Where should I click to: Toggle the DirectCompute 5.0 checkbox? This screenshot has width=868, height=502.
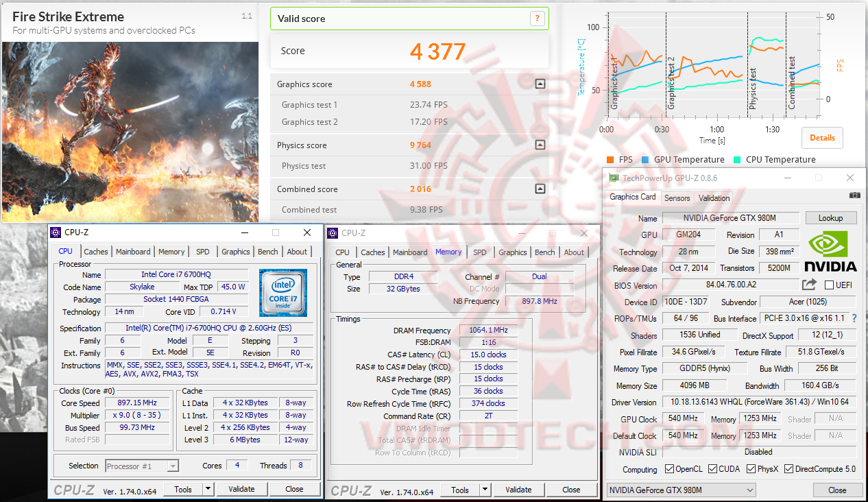[788, 469]
